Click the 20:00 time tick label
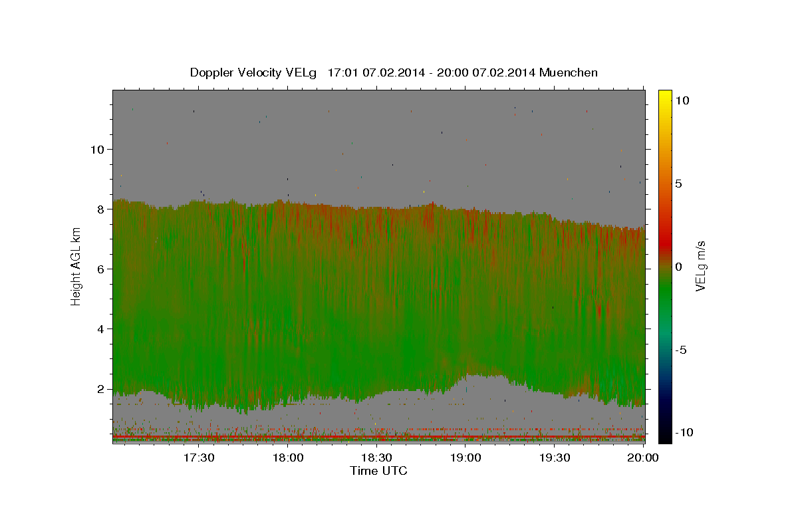Image resolution: width=798 pixels, height=532 pixels. click(x=644, y=458)
